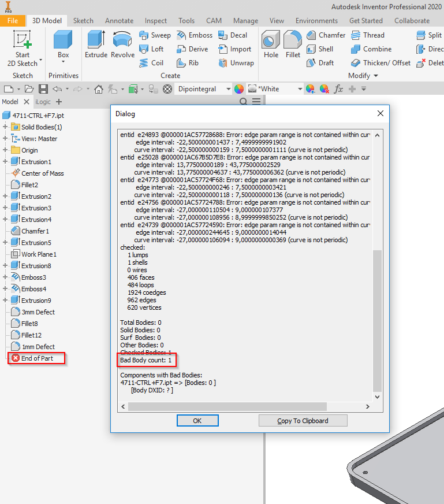This screenshot has width=444, height=504.
Task: Switch to the Sketch tab
Action: pyautogui.click(x=83, y=21)
